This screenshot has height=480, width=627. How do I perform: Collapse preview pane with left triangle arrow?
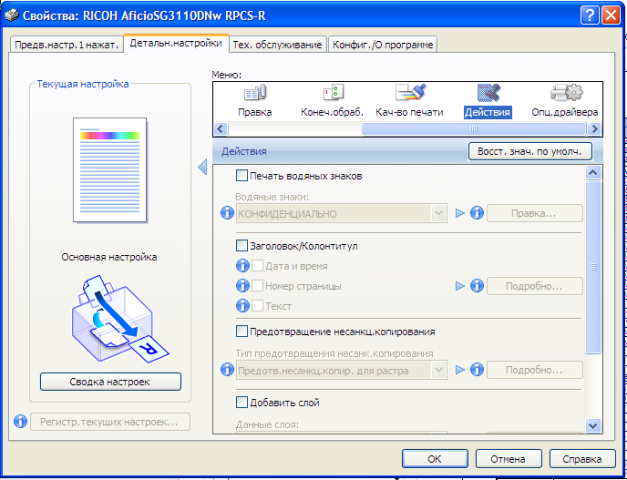pyautogui.click(x=203, y=167)
